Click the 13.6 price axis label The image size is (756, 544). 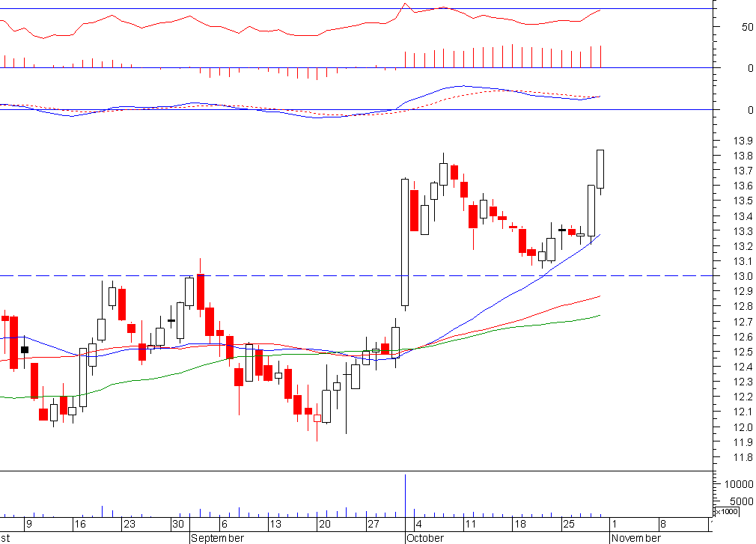click(743, 186)
